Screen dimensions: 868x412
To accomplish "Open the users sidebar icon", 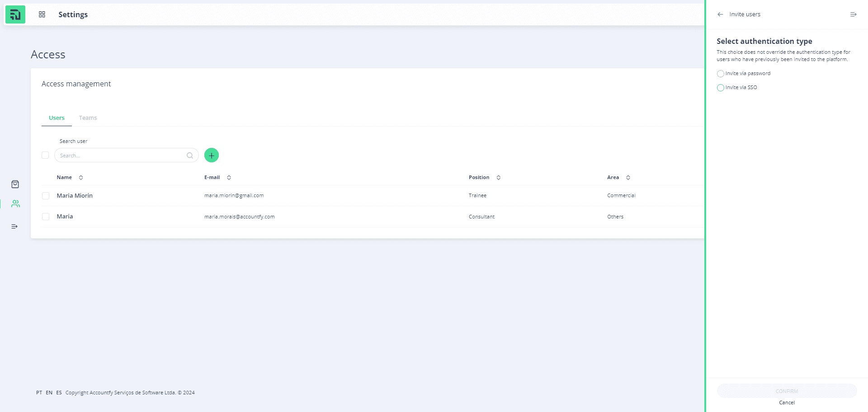I will point(15,204).
